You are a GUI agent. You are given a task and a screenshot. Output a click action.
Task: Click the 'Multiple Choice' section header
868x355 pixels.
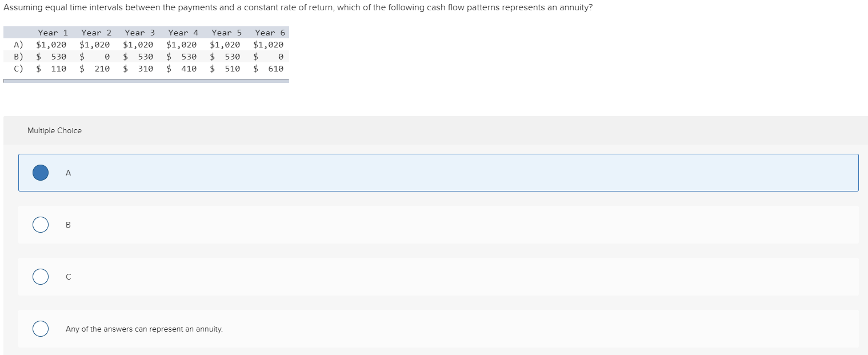[x=54, y=130]
